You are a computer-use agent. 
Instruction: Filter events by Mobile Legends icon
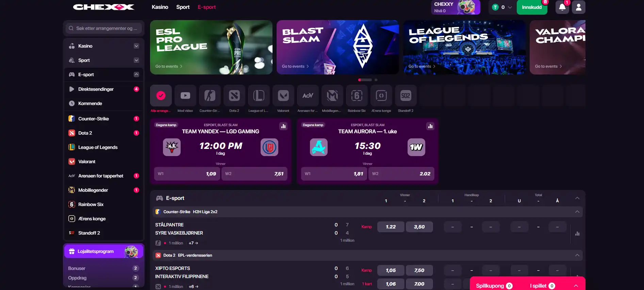click(x=332, y=96)
